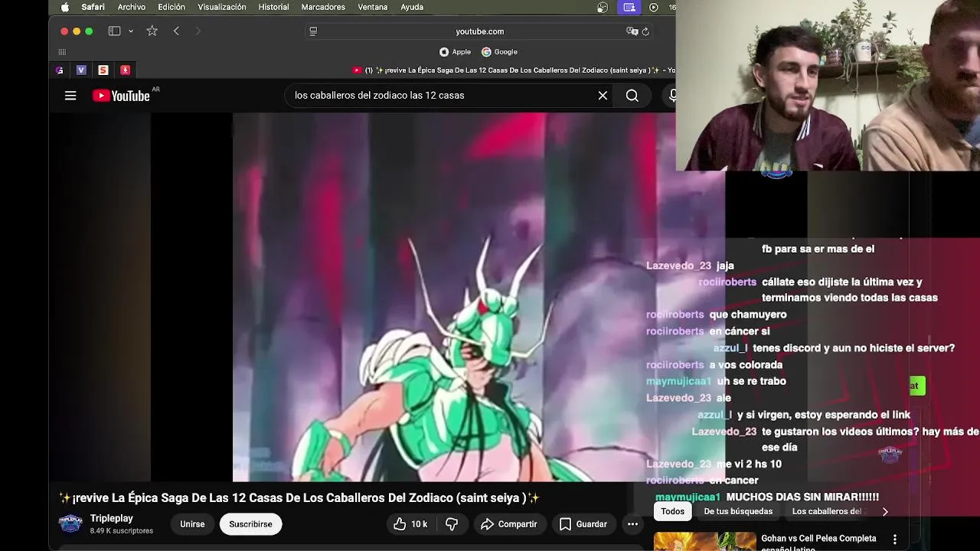Open the Ventana menu
The height and width of the screenshot is (551, 980).
click(x=373, y=7)
